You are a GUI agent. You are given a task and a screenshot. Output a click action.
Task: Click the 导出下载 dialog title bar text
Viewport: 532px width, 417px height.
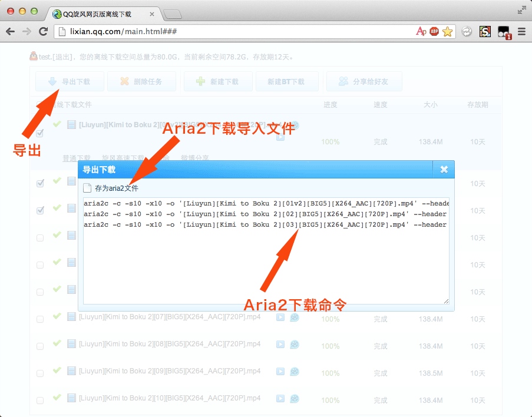pyautogui.click(x=99, y=170)
